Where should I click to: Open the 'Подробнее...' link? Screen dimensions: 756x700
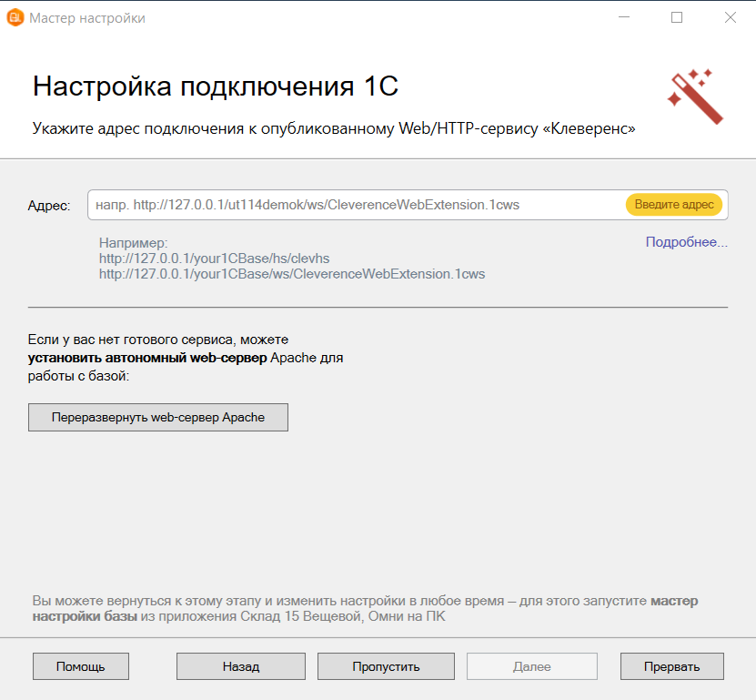coord(687,242)
